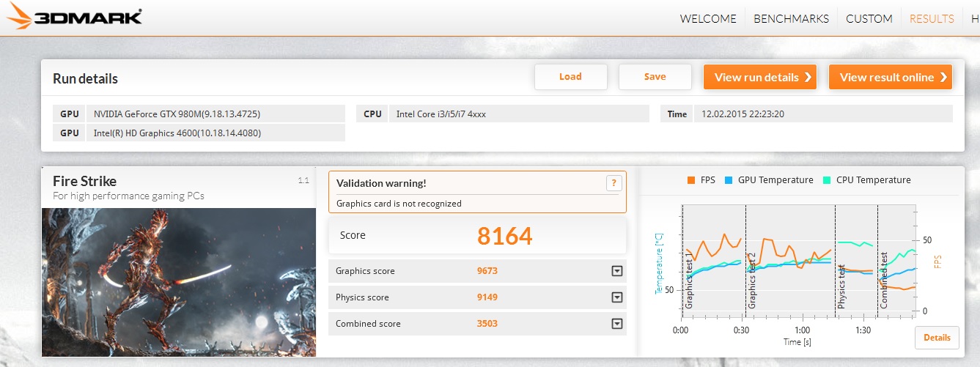Expand the Graphics score details arrow
Viewport: 980px width, 367px height.
coord(617,271)
